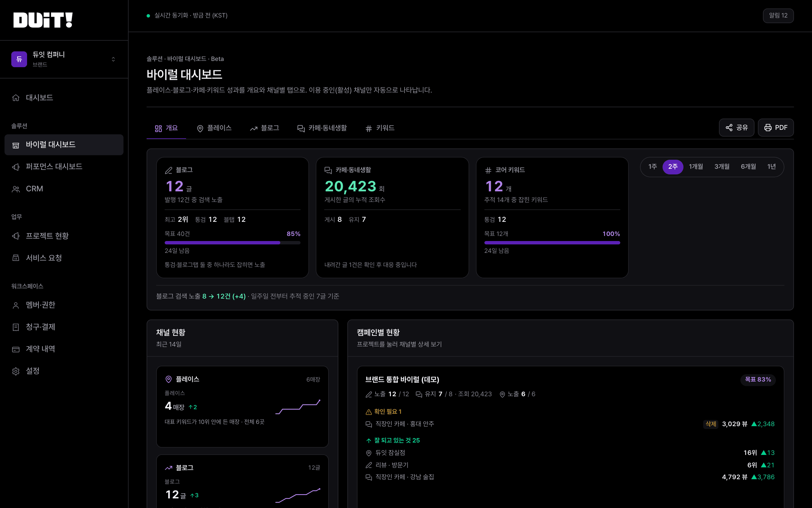Click the 블로그 목표 40건 progress bar

click(x=233, y=243)
